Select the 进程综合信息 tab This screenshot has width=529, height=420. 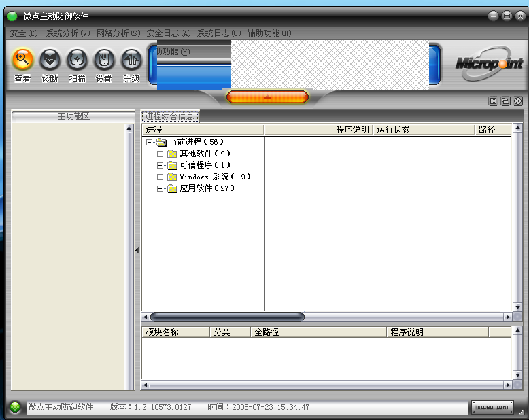point(170,116)
